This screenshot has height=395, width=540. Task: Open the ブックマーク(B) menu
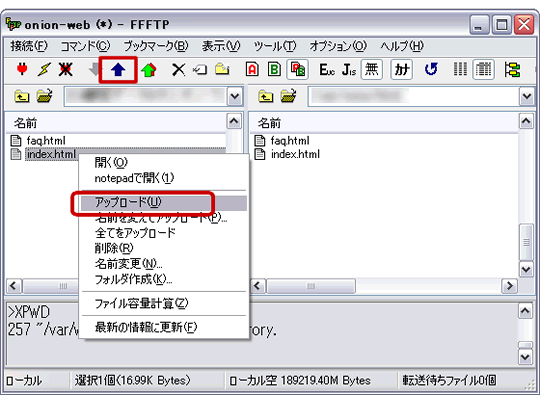[x=156, y=46]
